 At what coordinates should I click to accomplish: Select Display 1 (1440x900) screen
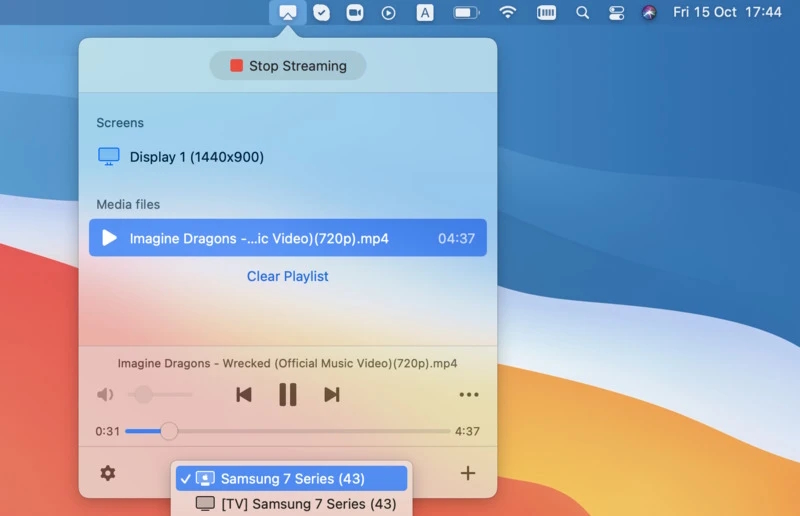pyautogui.click(x=288, y=157)
